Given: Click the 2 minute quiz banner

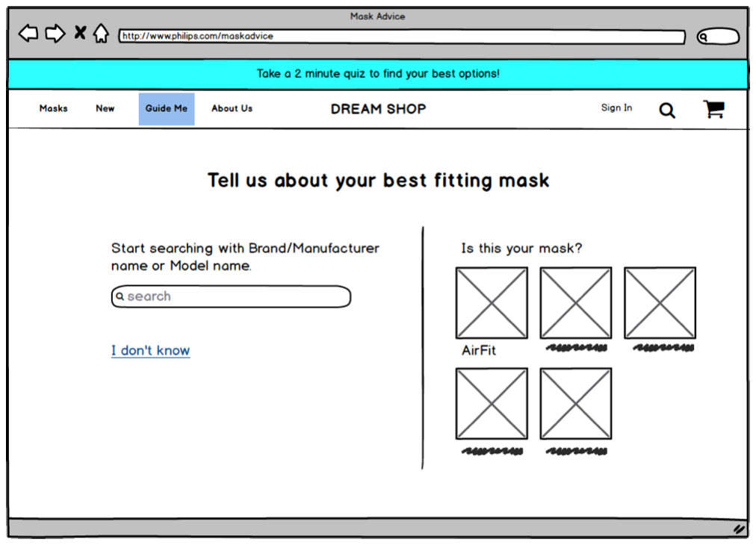Looking at the screenshot, I should tap(378, 74).
